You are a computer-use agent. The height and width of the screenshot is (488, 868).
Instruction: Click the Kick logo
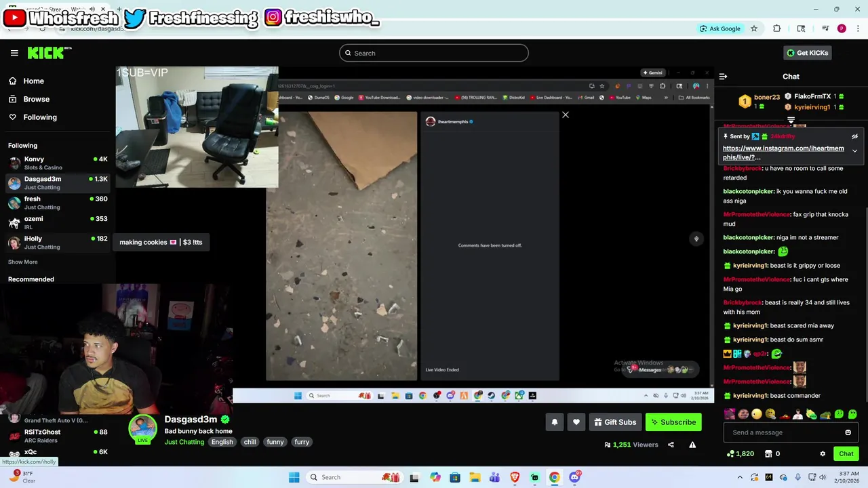pyautogui.click(x=49, y=53)
